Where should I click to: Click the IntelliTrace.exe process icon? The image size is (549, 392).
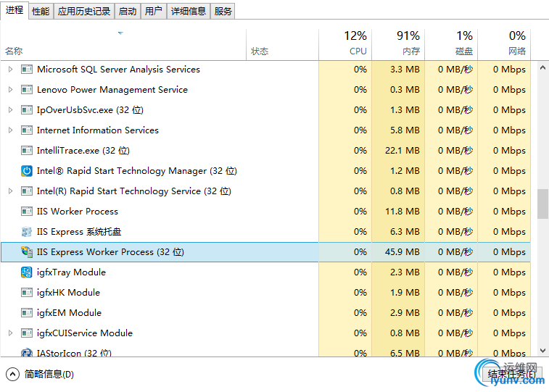[27, 151]
